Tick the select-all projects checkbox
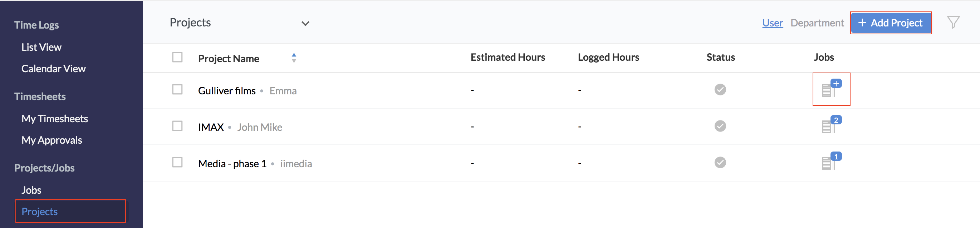Screen dimensions: 980x228 click(x=177, y=58)
